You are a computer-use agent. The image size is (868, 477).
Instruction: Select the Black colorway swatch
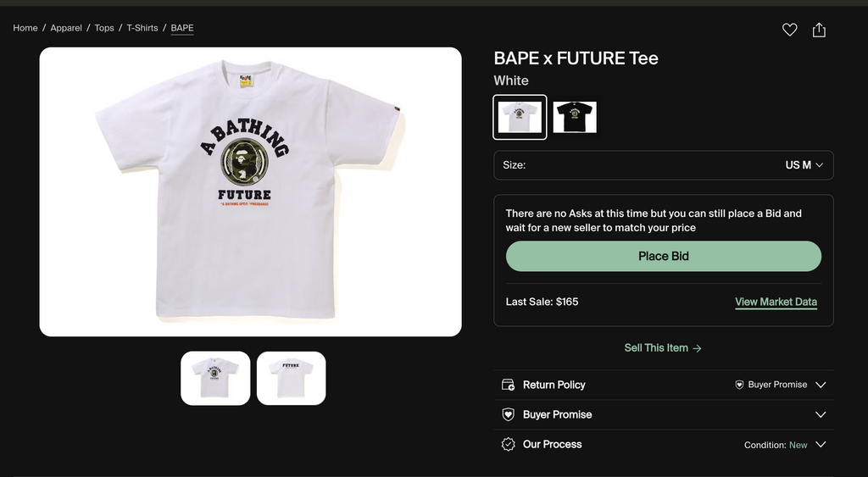click(x=575, y=117)
